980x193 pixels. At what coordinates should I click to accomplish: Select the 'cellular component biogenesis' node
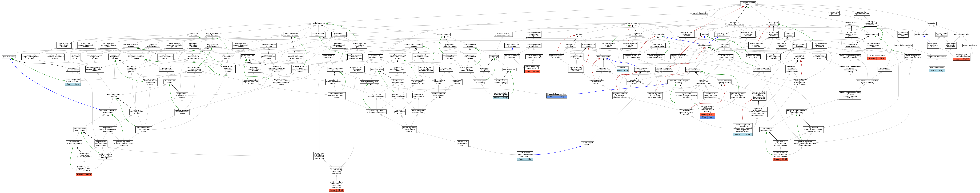tap(512, 45)
